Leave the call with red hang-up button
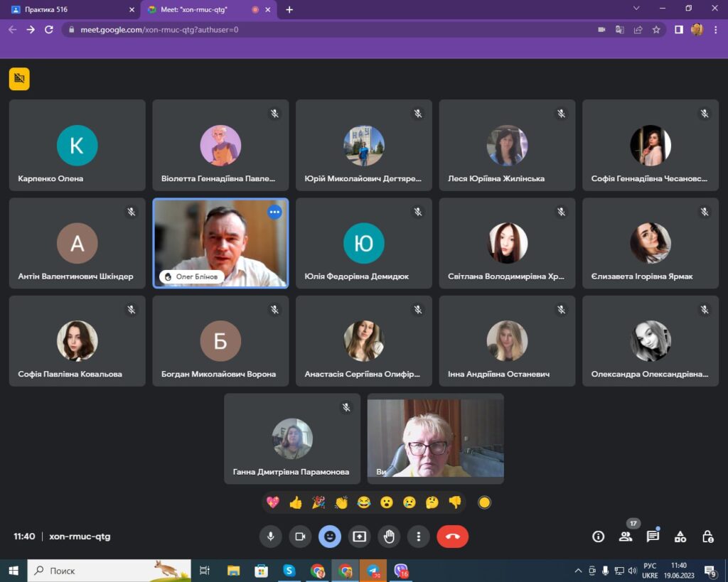 tap(452, 537)
